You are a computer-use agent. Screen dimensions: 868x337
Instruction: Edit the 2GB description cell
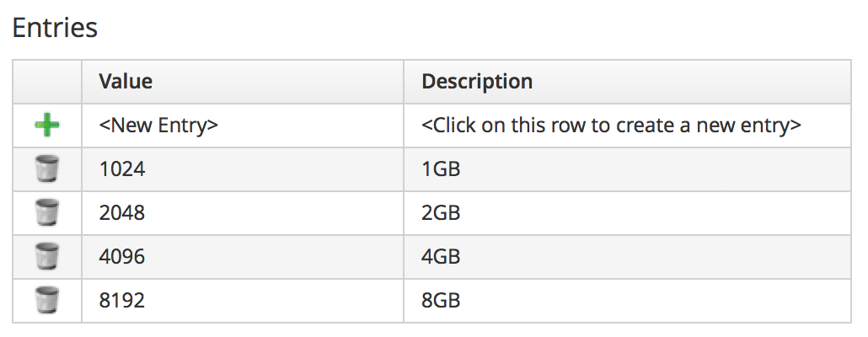[441, 213]
